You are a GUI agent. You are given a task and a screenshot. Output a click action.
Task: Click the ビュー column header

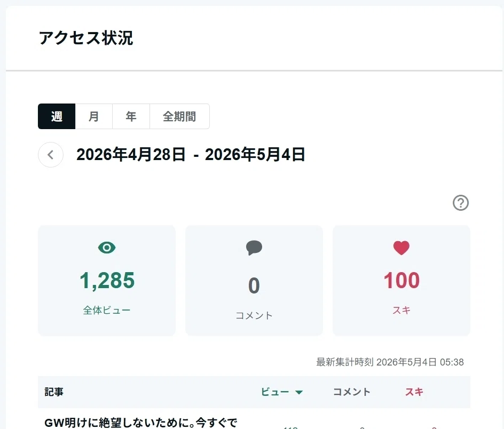pos(275,392)
